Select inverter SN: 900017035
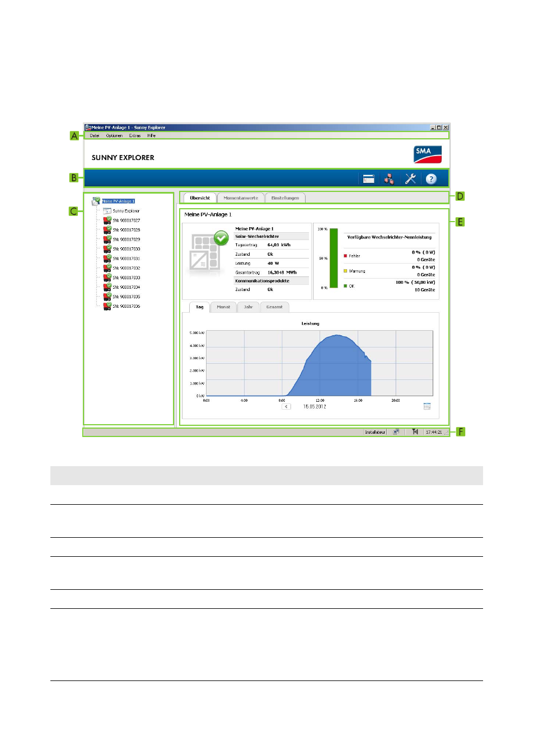534x756 pixels. 127,297
